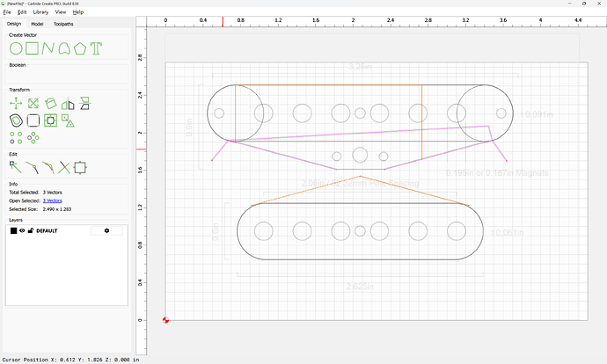
Task: Activate the Node Edit tool
Action: tap(16, 168)
